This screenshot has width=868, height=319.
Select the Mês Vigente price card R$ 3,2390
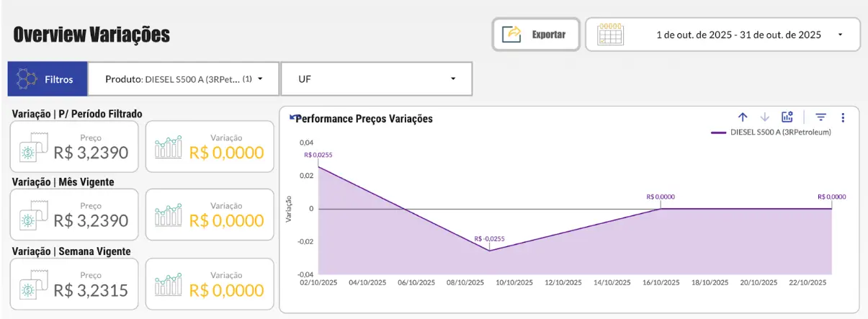point(75,215)
